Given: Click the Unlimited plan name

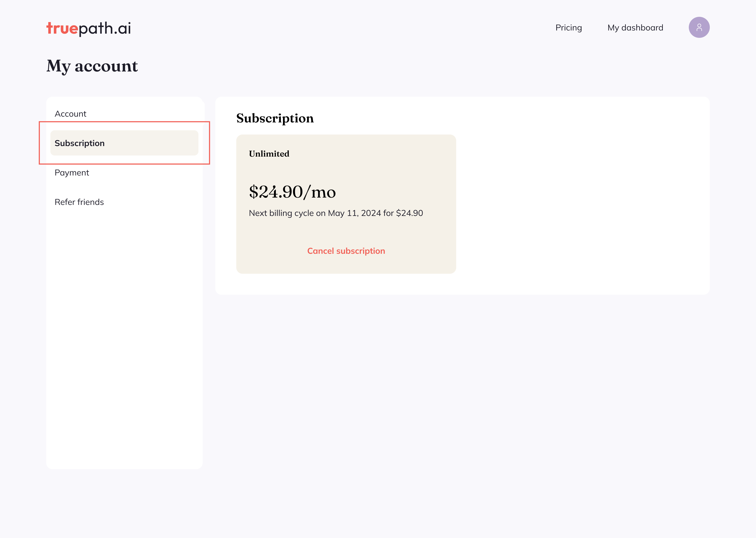Looking at the screenshot, I should pyautogui.click(x=269, y=154).
